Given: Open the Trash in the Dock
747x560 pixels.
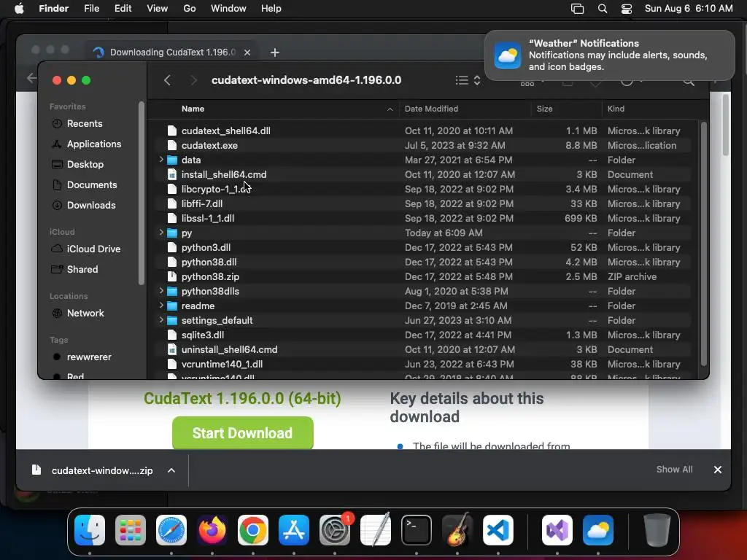Looking at the screenshot, I should point(657,530).
